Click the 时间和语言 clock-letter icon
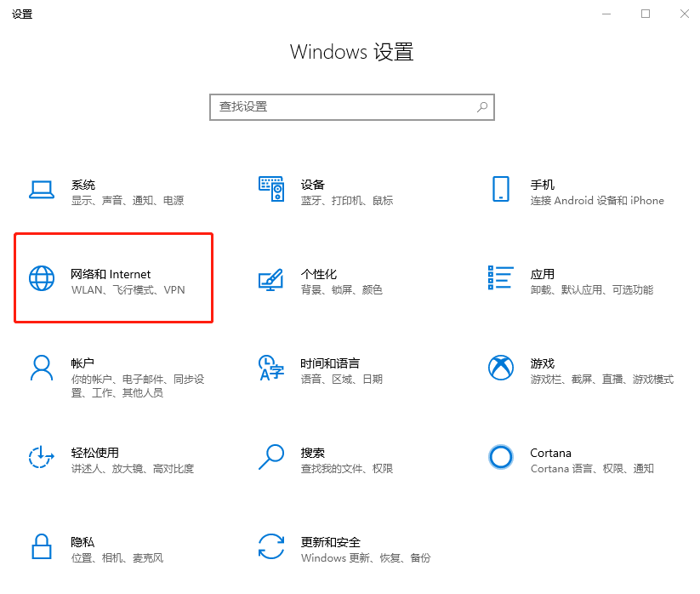Screen dimensions: 700x594 [x=271, y=368]
